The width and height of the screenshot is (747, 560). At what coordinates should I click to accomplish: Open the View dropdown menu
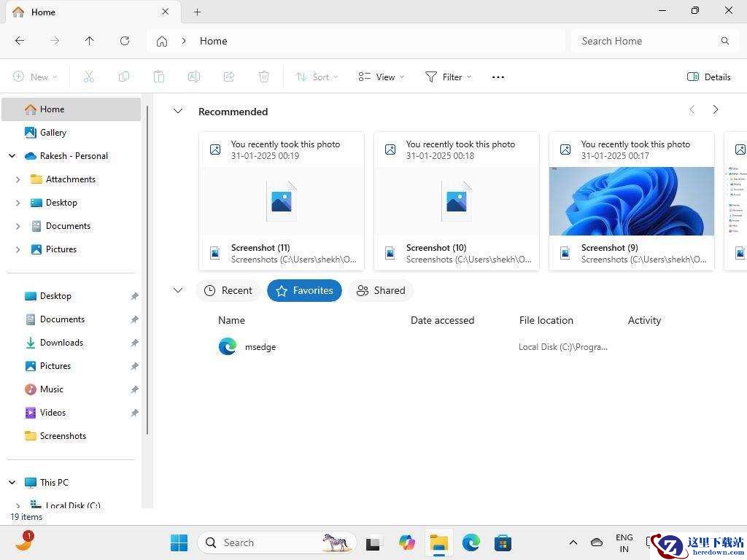tap(381, 77)
